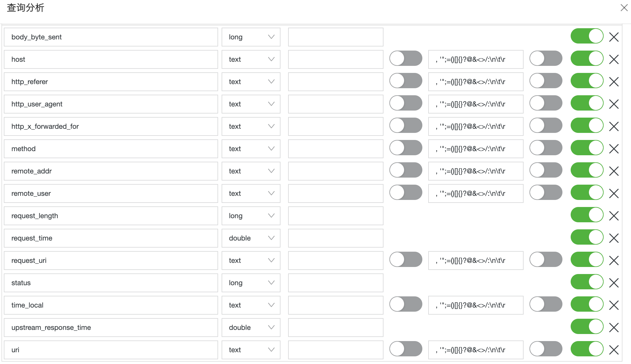Remove the http_referer field row

tap(614, 82)
